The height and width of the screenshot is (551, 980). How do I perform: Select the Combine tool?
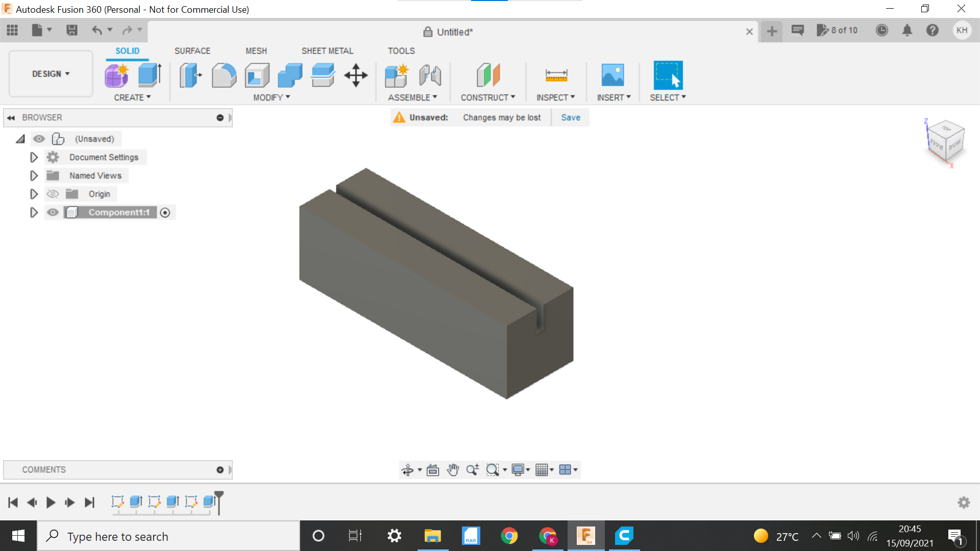pos(290,75)
